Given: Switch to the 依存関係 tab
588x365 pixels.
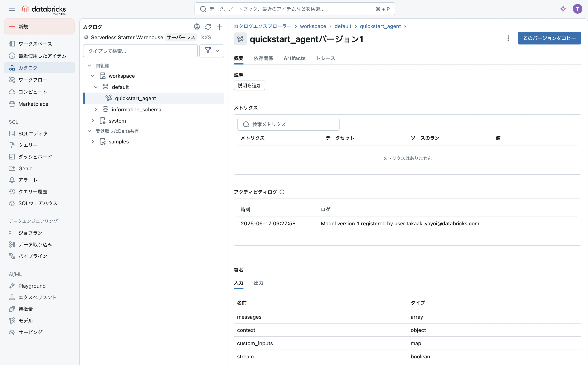Looking at the screenshot, I should [x=264, y=58].
